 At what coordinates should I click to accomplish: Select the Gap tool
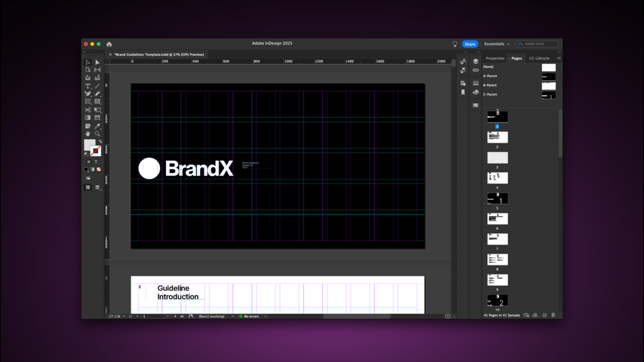pos(97,70)
